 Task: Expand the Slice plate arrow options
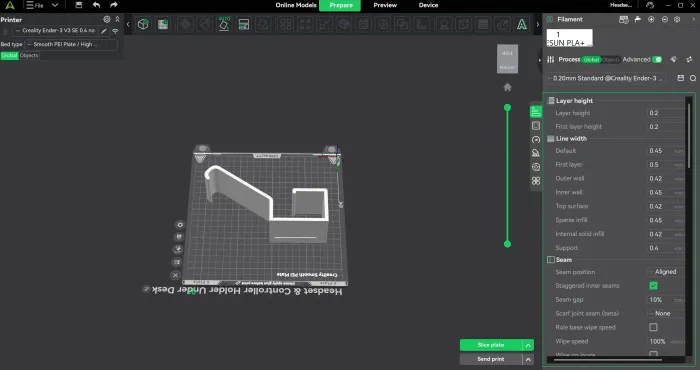click(x=528, y=345)
